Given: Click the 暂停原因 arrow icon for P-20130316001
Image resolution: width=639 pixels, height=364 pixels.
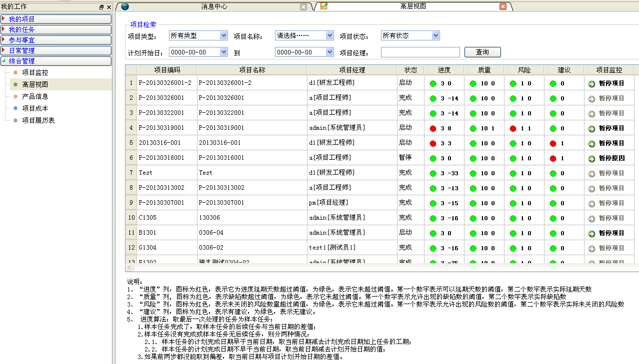Looking at the screenshot, I should click(592, 158).
